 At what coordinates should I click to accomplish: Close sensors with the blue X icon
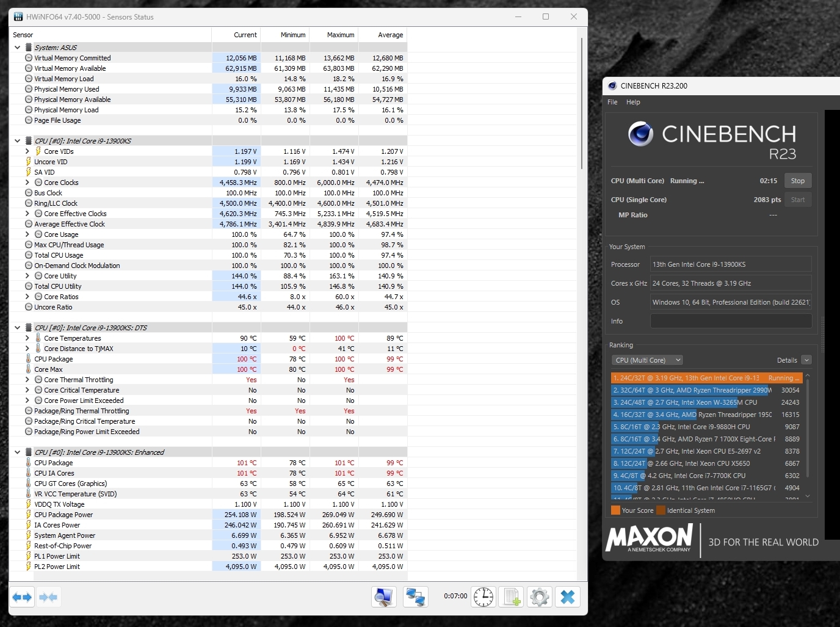[x=568, y=597]
